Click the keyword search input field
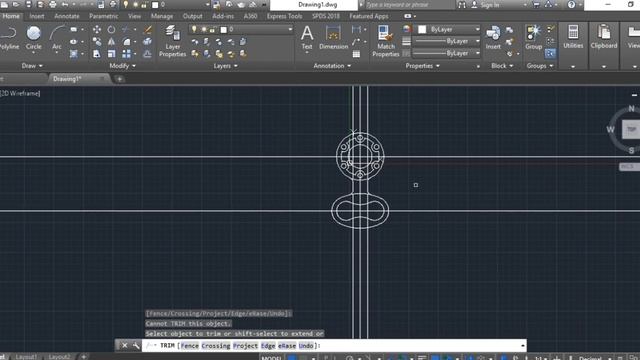640x360 pixels. click(x=409, y=5)
